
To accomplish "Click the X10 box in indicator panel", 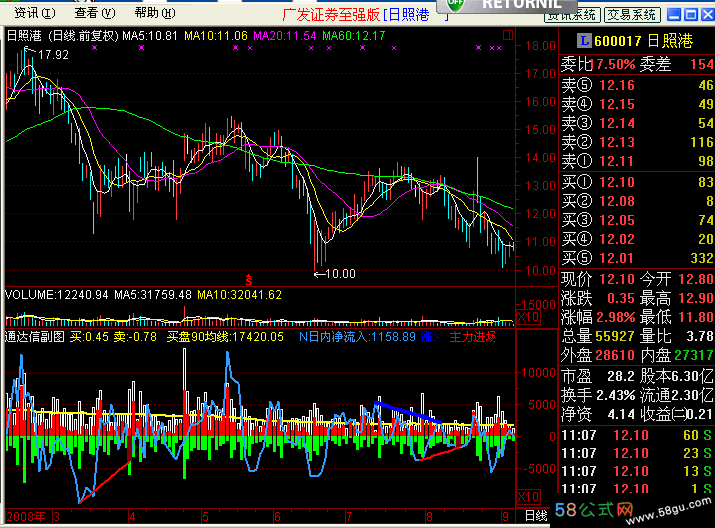I will point(528,497).
